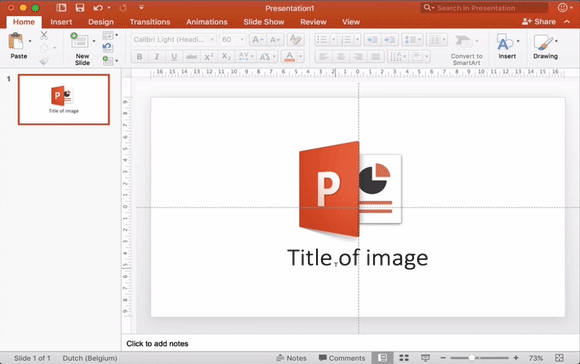This screenshot has height=364, width=580.
Task: Save the presentation via the disk icon
Action: [80, 8]
